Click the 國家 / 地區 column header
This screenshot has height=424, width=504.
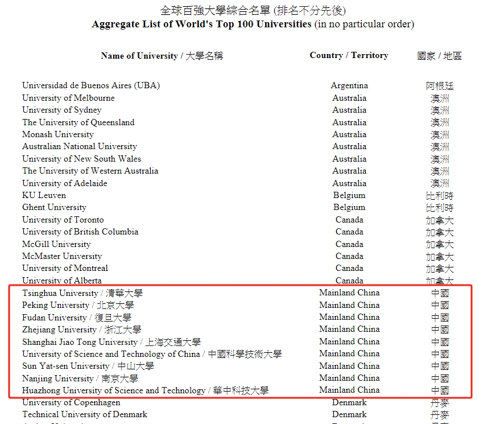click(x=439, y=56)
